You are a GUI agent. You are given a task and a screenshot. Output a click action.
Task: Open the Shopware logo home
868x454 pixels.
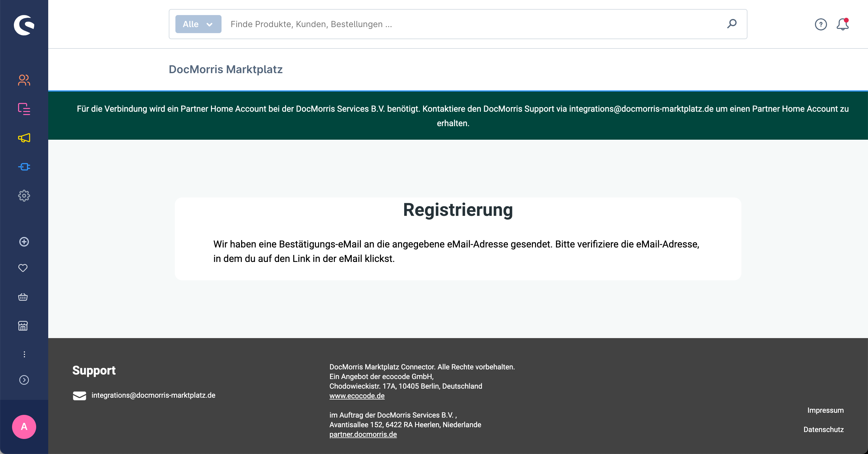[x=24, y=25]
